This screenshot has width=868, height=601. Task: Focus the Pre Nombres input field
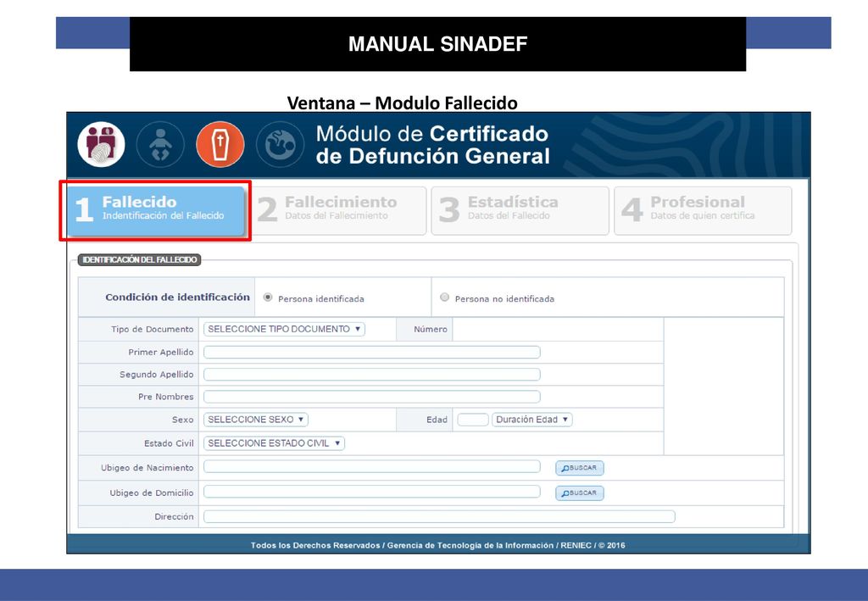[372, 397]
